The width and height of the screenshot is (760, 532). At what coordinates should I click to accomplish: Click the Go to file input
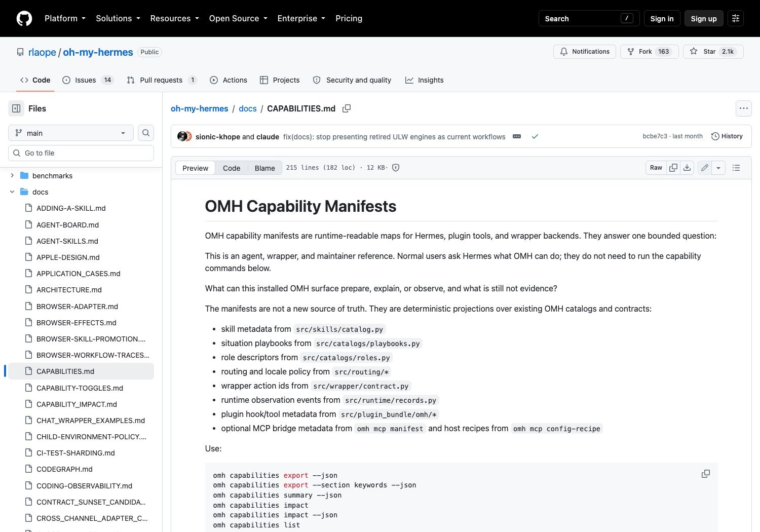tap(81, 153)
